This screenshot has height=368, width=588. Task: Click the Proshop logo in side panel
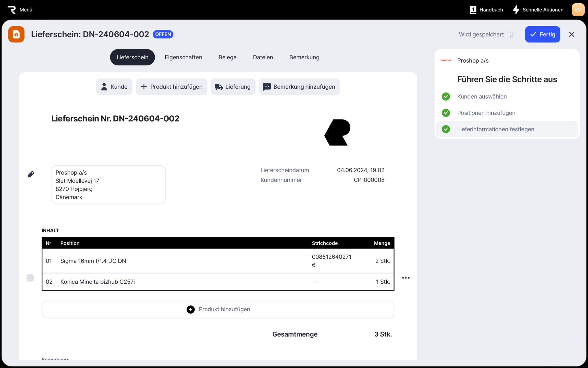coord(446,61)
